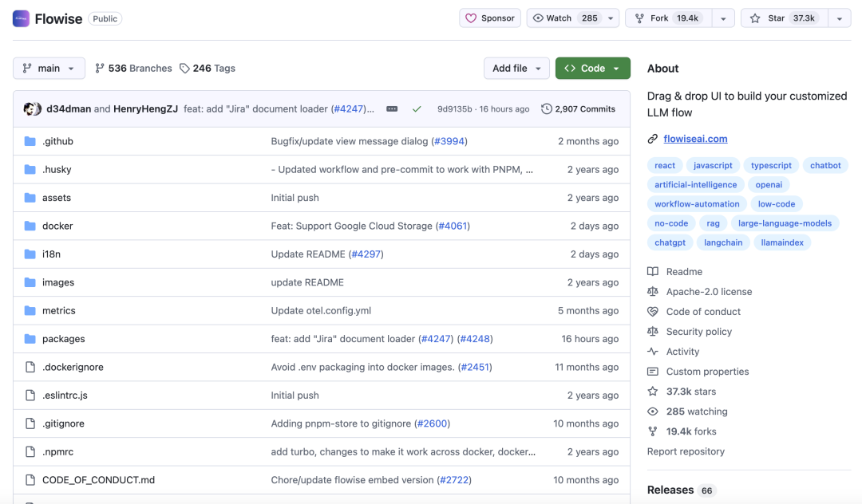Click the rag topic tag
This screenshot has height=504, width=862.
(x=713, y=223)
